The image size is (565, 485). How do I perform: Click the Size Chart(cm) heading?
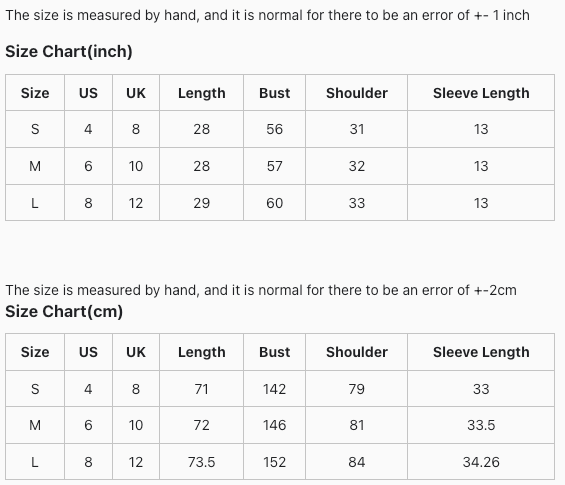point(64,311)
